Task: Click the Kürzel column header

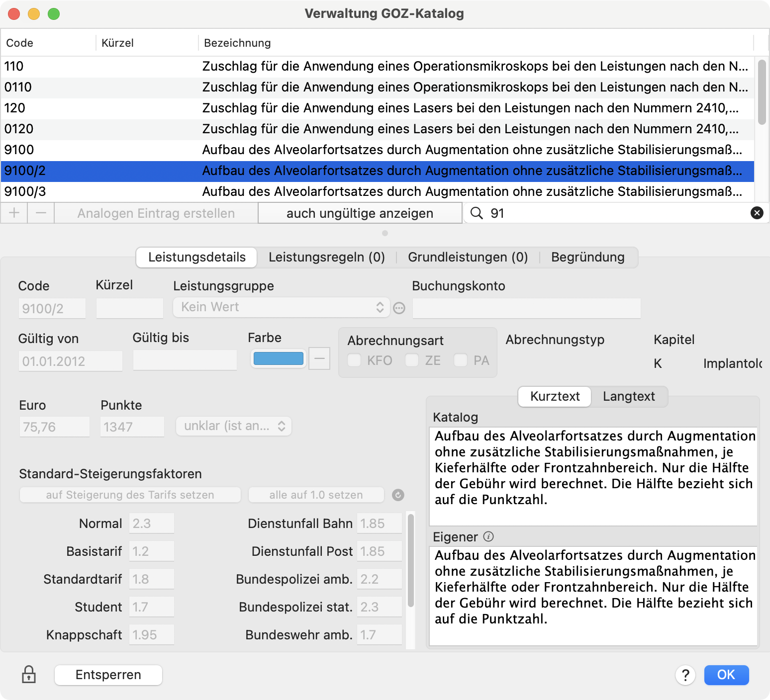Action: click(x=147, y=43)
